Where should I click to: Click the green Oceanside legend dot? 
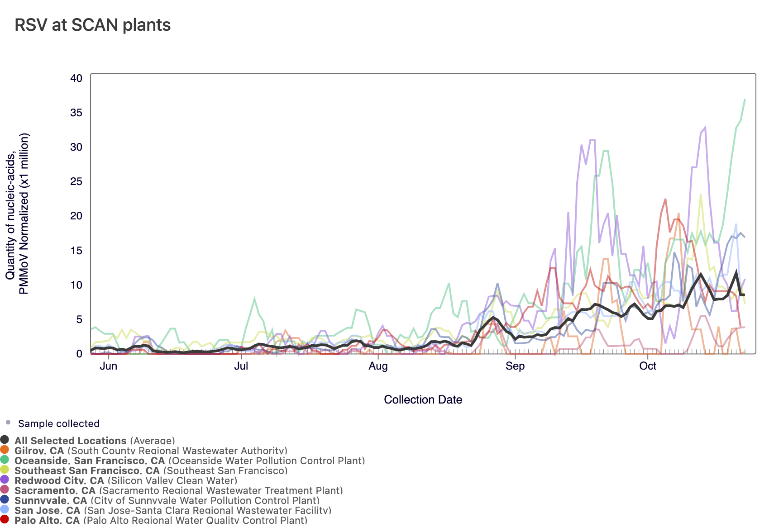(5, 460)
